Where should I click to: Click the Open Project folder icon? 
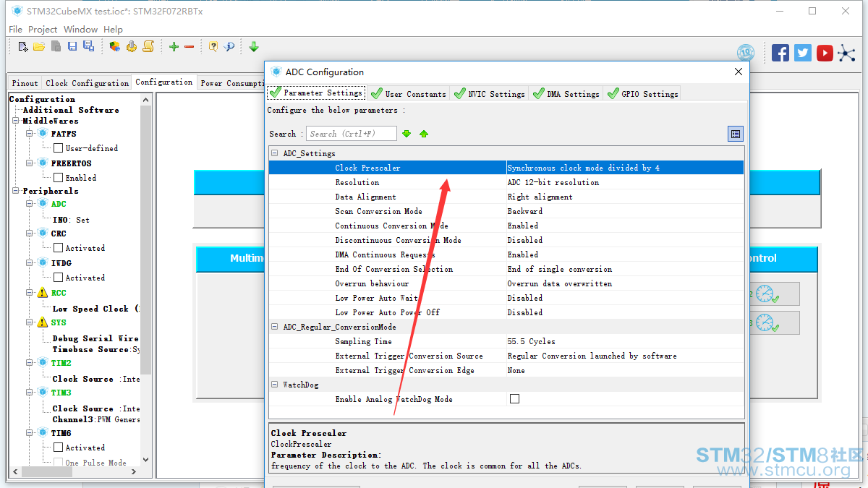point(39,46)
